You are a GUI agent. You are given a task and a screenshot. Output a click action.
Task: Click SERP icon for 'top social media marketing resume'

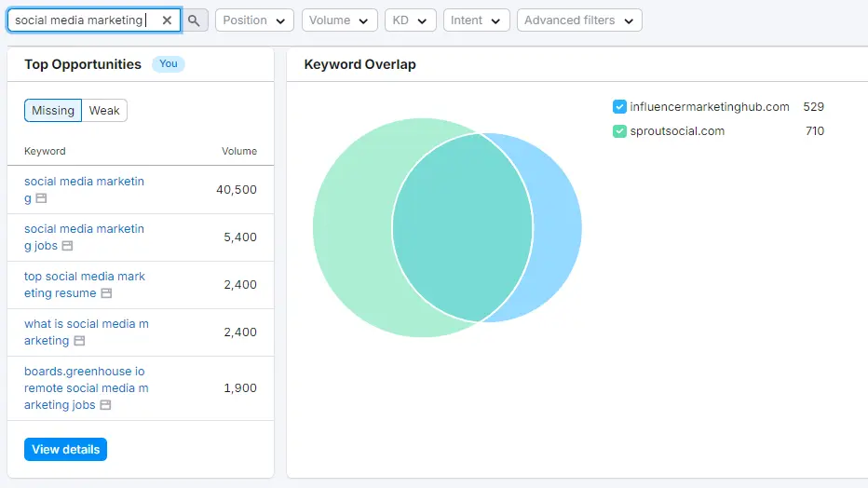pos(106,293)
